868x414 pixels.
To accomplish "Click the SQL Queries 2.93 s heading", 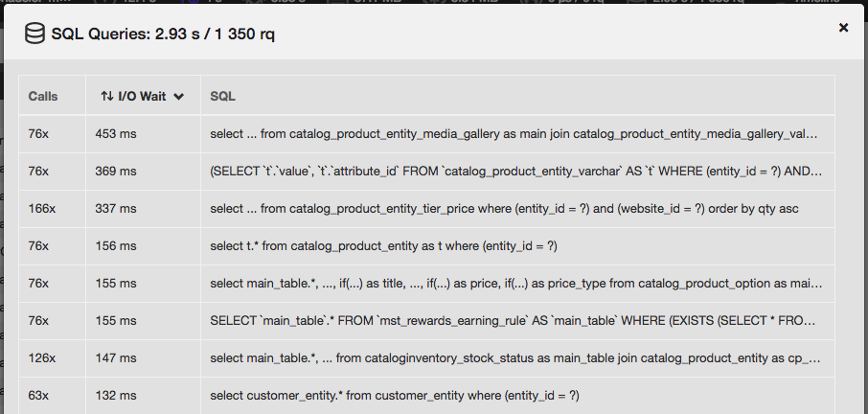I will [x=163, y=34].
